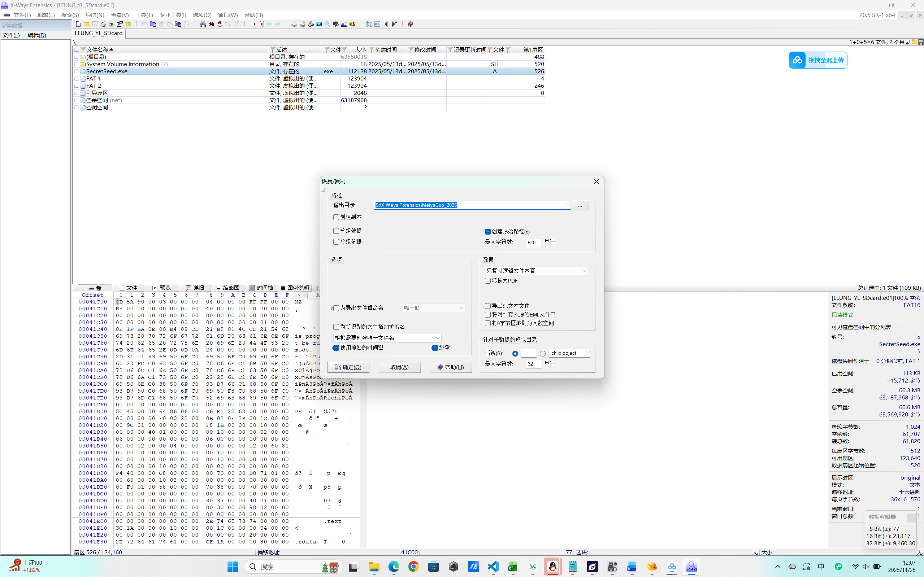Open the 只复制逻辑文件内容 dropdown

pyautogui.click(x=536, y=271)
